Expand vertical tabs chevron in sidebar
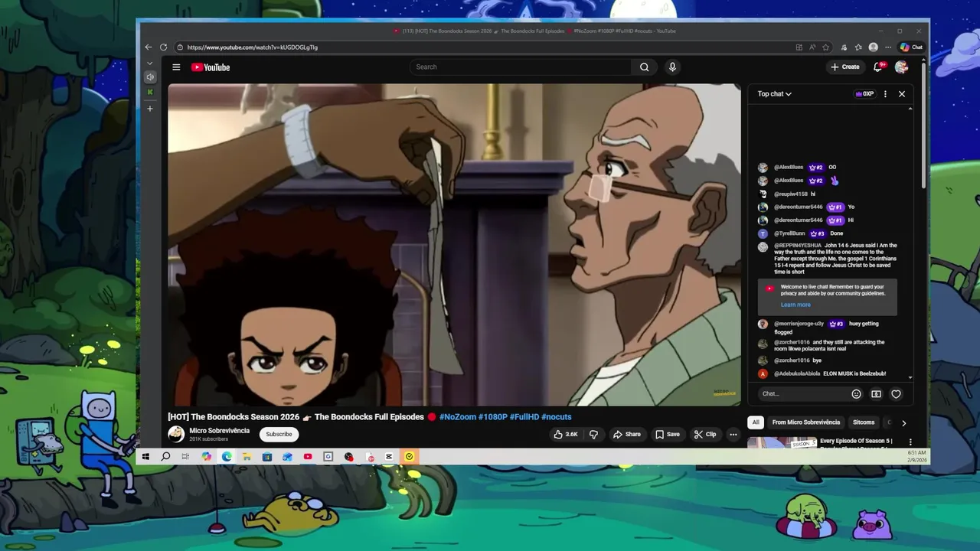This screenshot has height=551, width=980. pyautogui.click(x=150, y=64)
